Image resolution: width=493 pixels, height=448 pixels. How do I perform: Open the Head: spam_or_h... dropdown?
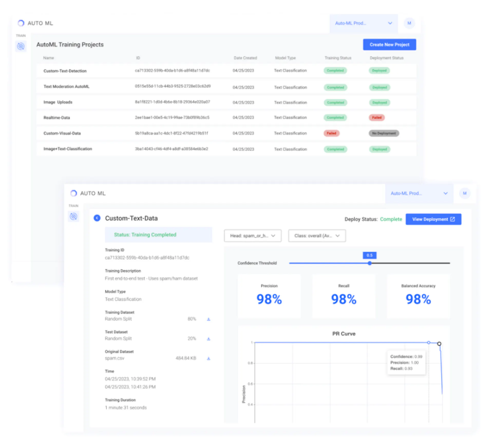[253, 236]
